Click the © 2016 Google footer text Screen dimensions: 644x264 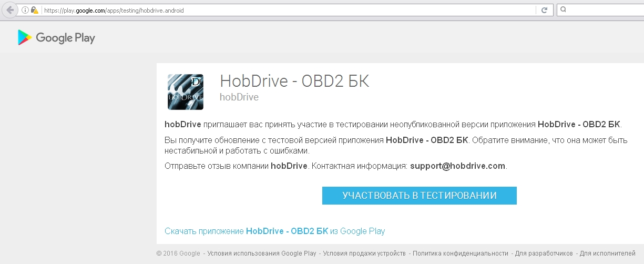[178, 253]
